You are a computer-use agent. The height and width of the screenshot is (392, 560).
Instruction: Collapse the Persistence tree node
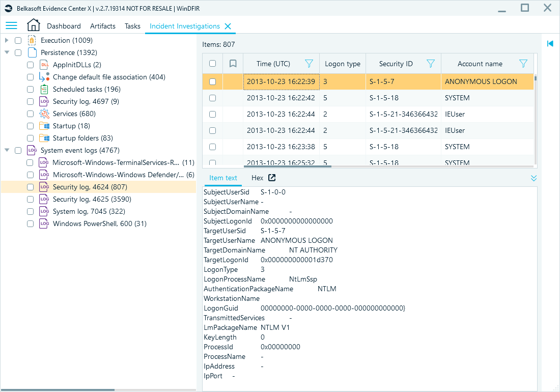7,52
